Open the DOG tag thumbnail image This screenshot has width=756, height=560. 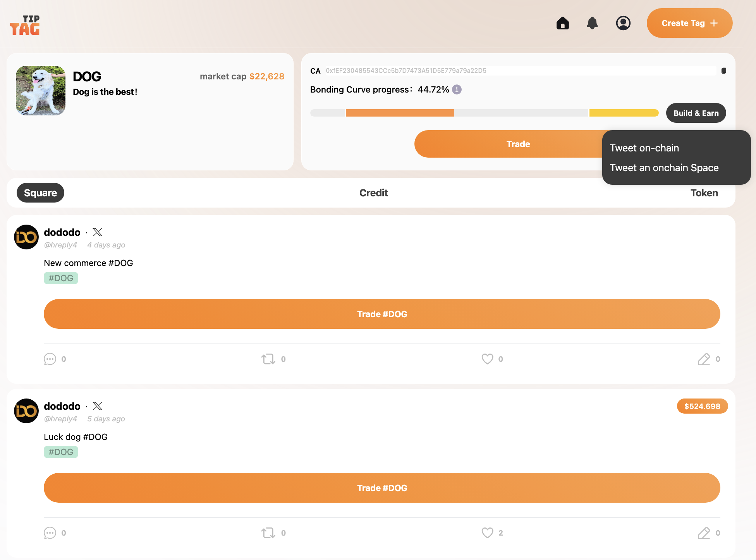(41, 91)
